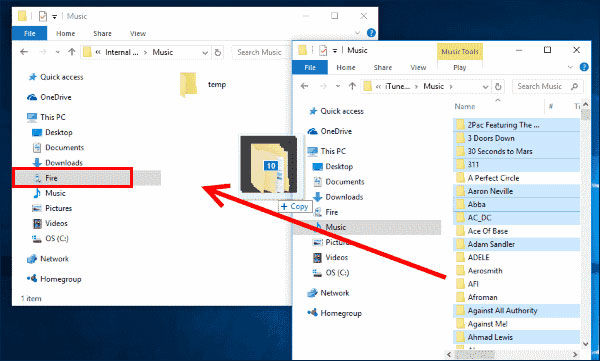The width and height of the screenshot is (600, 361).
Task: Click the refresh icon beside left address bar
Action: (x=218, y=52)
